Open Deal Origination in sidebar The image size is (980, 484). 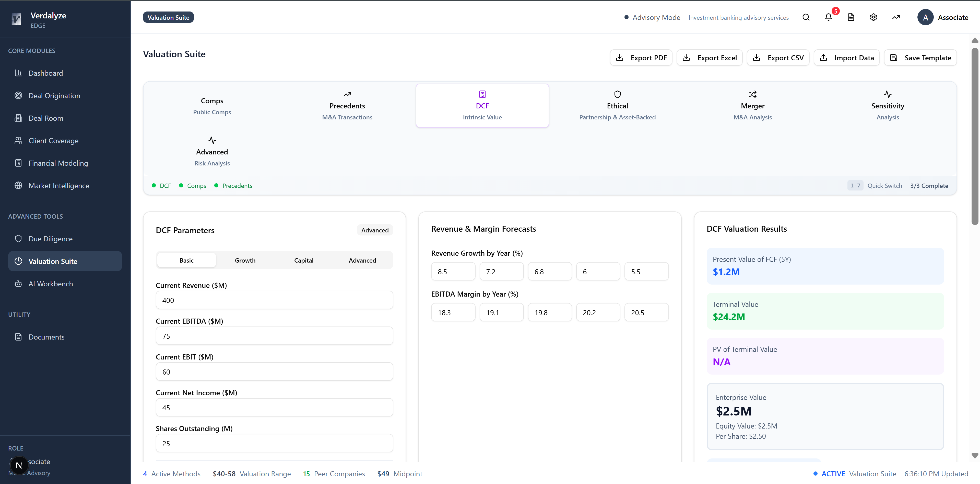coord(54,96)
